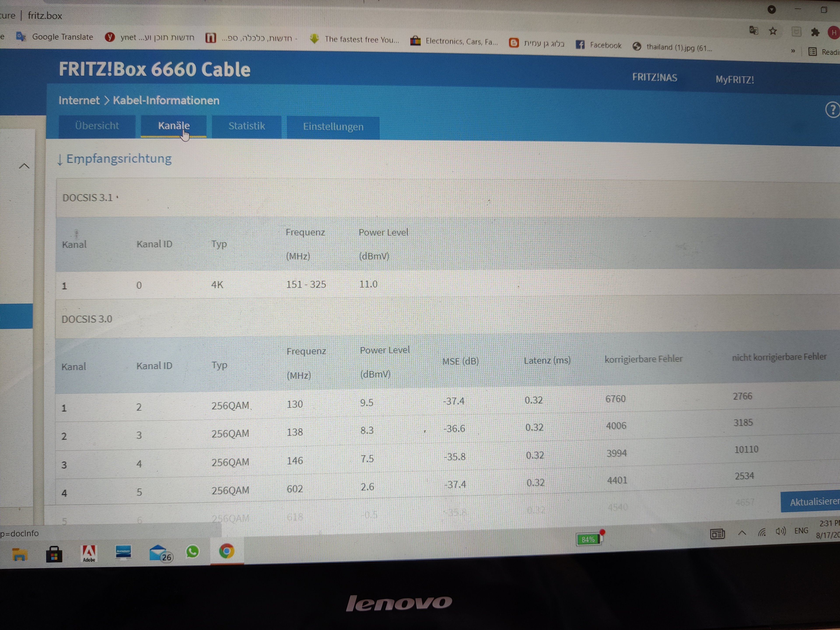Viewport: 840px width, 630px height.
Task: Click the translate page icon
Action: point(754,30)
